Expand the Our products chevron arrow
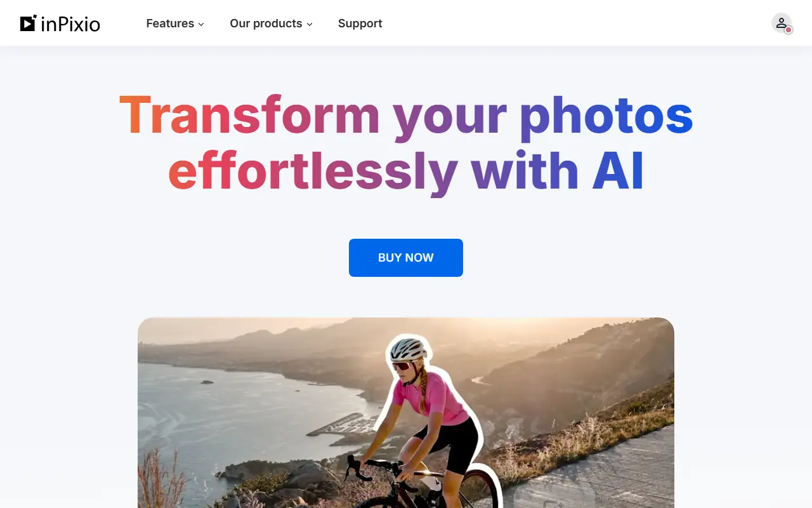The width and height of the screenshot is (812, 508). [x=310, y=24]
